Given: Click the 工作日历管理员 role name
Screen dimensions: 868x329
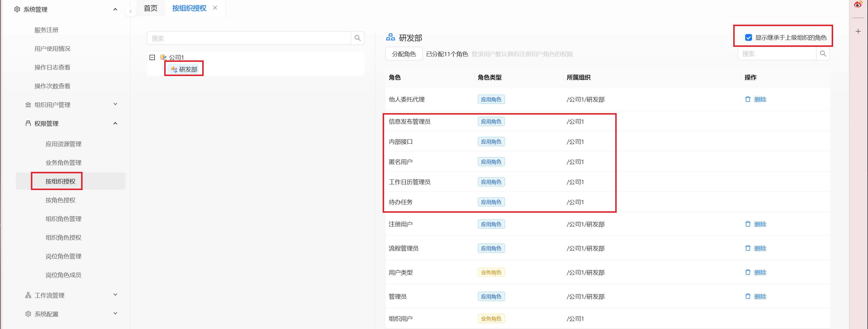Looking at the screenshot, I should [409, 182].
